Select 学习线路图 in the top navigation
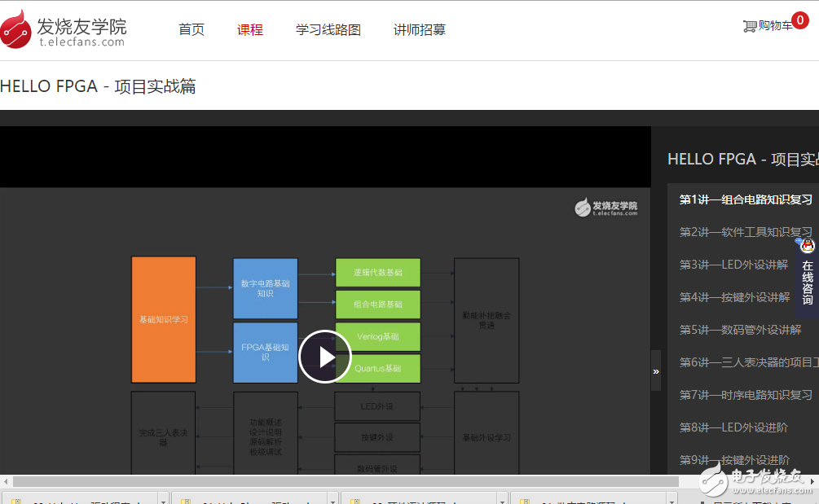This screenshot has height=504, width=819. [328, 30]
